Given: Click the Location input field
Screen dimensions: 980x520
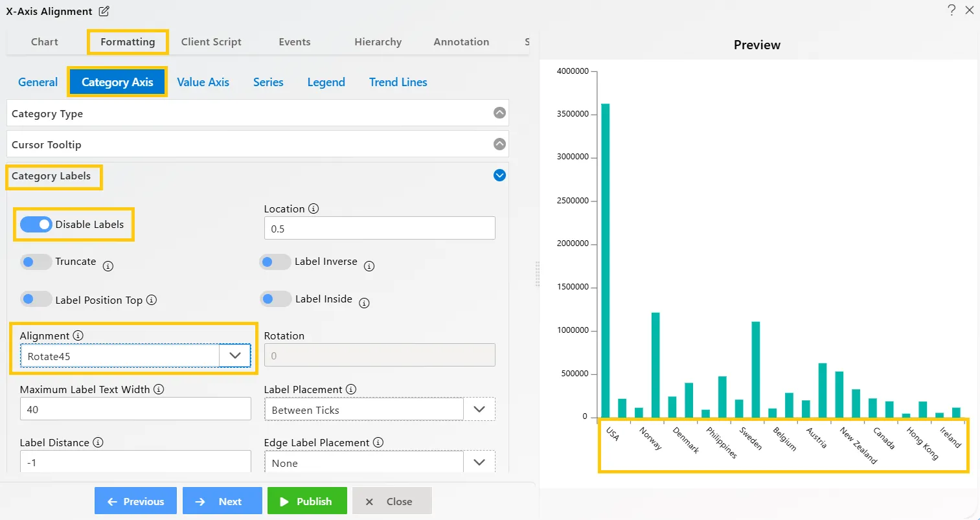Looking at the screenshot, I should click(380, 228).
